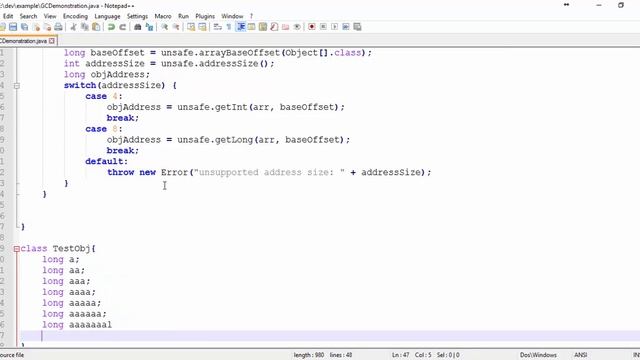This screenshot has height=360, width=640.
Task: Open the Run menu
Action: coord(183,16)
